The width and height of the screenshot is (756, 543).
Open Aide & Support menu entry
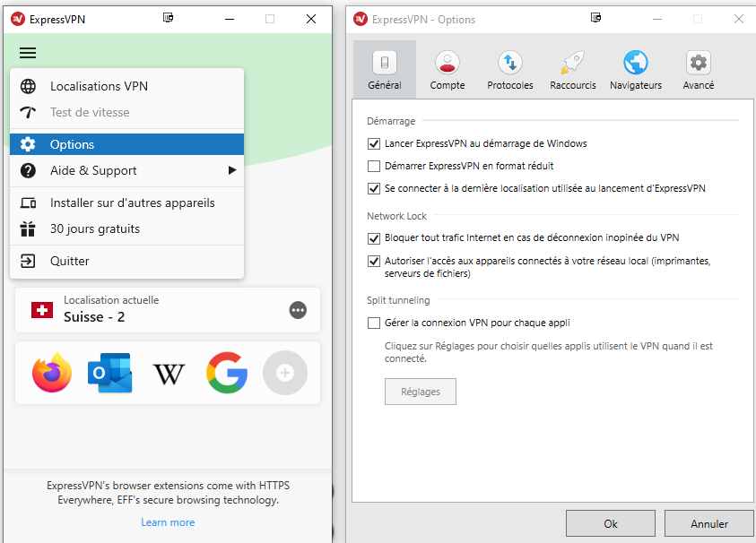coord(126,170)
